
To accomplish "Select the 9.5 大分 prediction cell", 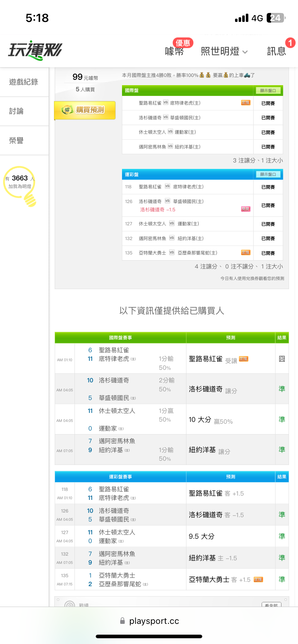I will point(231,536).
